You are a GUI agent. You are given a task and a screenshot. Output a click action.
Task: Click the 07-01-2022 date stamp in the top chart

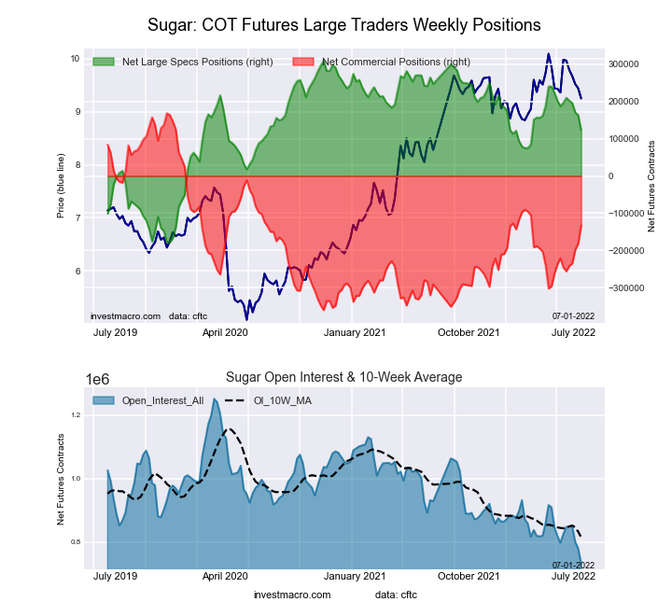click(x=573, y=315)
